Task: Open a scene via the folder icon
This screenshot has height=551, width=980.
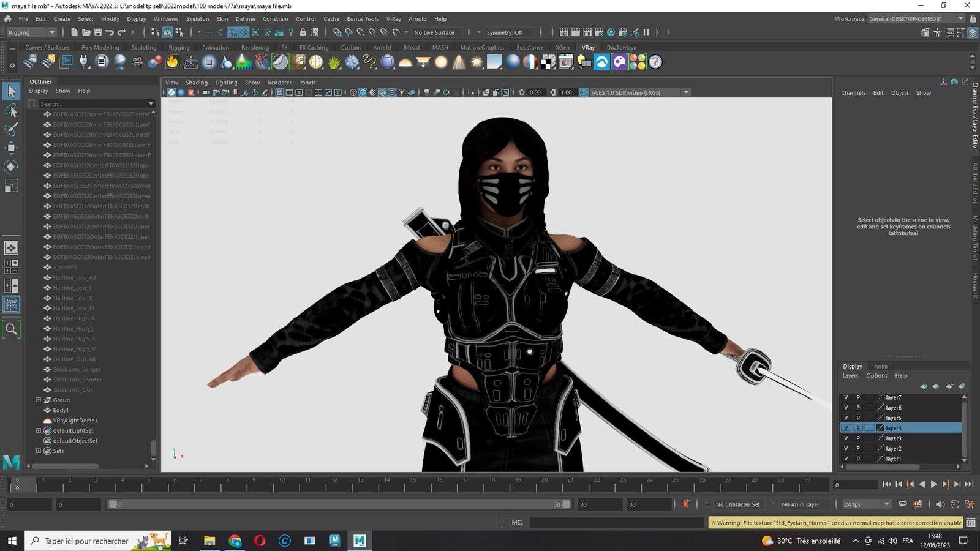Action: click(86, 32)
